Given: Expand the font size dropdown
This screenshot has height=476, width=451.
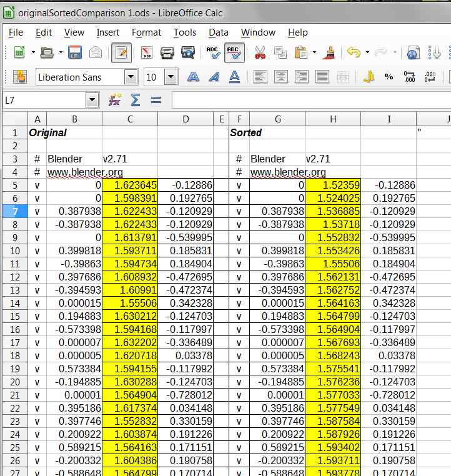Looking at the screenshot, I should pyautogui.click(x=171, y=77).
